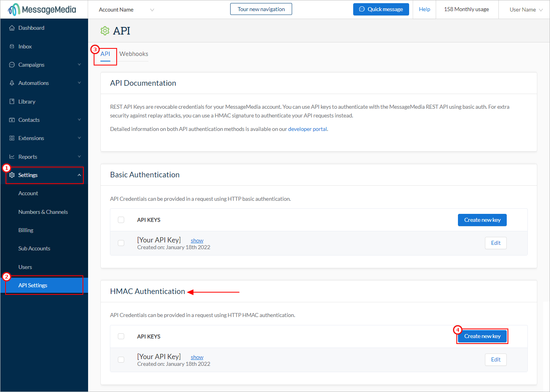
Task: Click the Automations rocket icon
Action: click(x=12, y=83)
